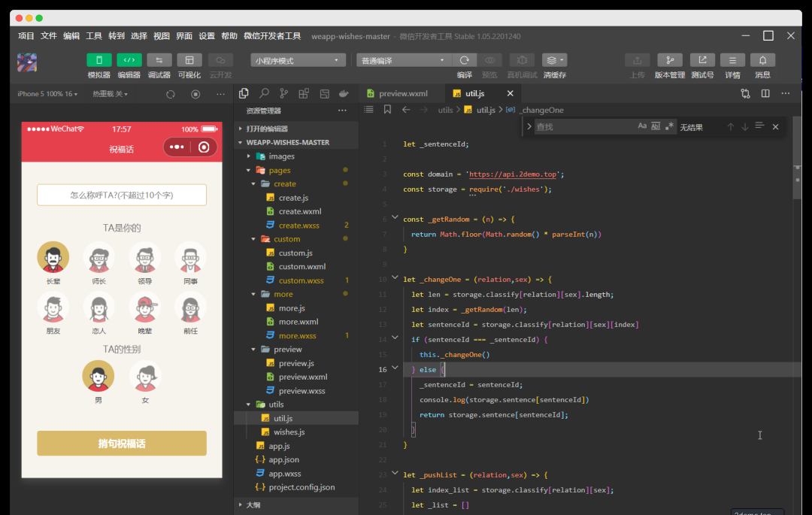Click the user avatar in toolbar
The width and height of the screenshot is (812, 515).
pos(27,62)
